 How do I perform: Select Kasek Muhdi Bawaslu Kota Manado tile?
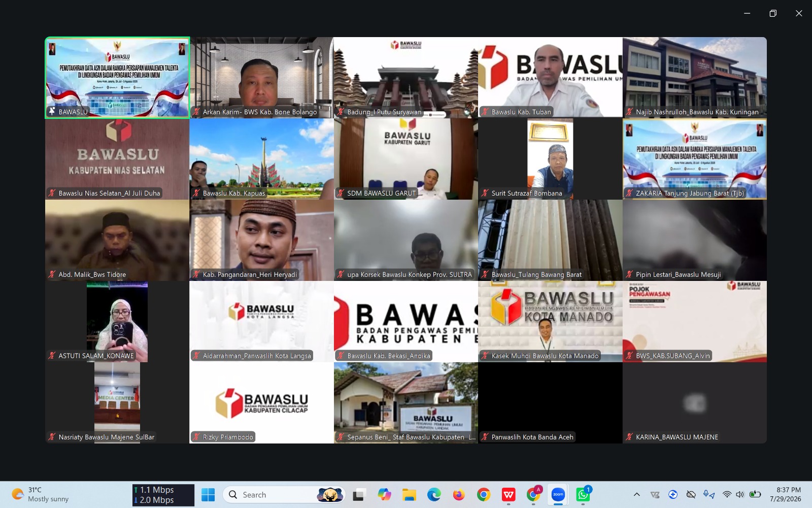point(550,322)
